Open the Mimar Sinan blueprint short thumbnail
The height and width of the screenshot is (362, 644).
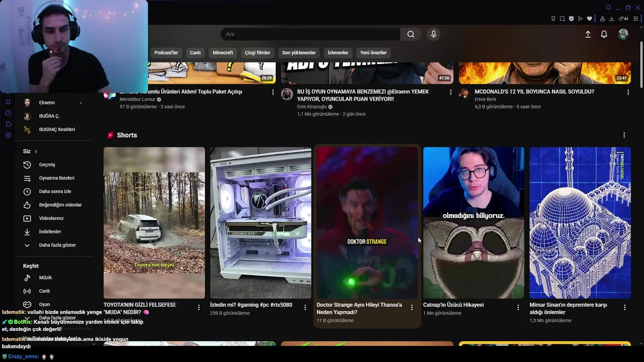coord(580,223)
